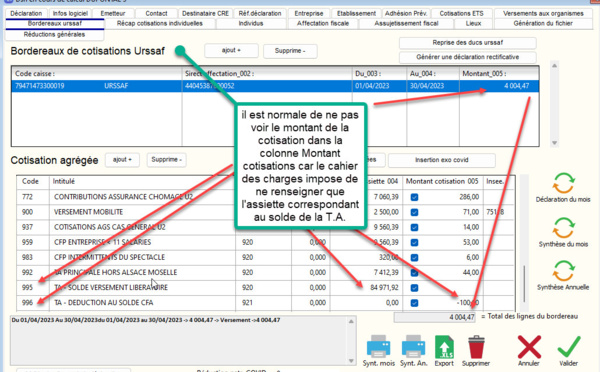This screenshot has width=600, height=372.
Task: Switch to the Individus tab
Action: 251,23
